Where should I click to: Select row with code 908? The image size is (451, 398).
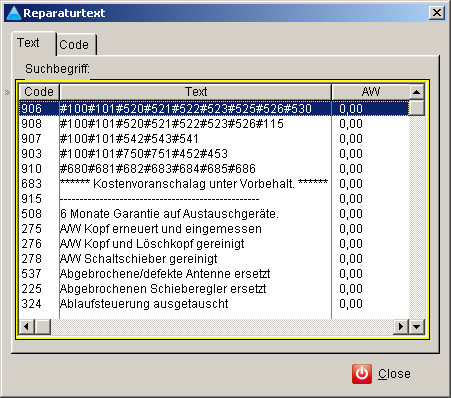[214, 124]
